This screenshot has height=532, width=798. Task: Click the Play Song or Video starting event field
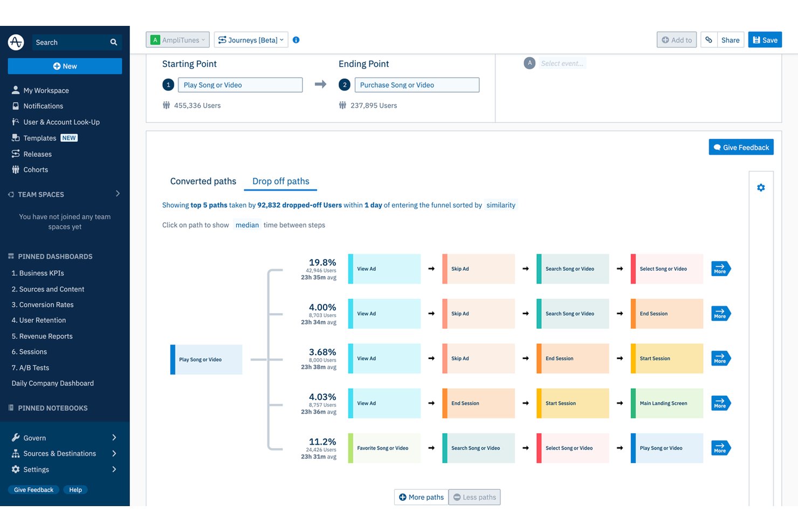click(x=240, y=85)
